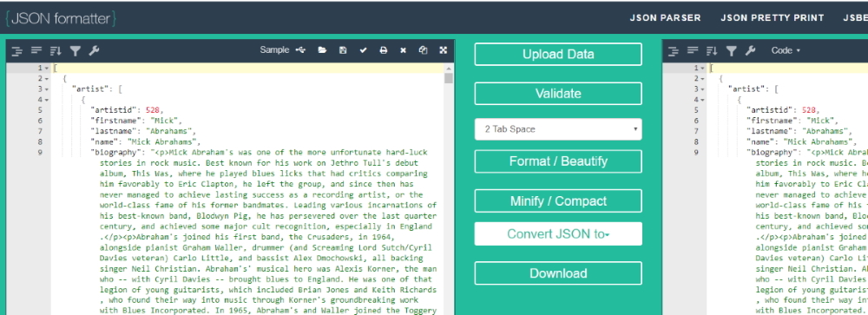The width and height of the screenshot is (868, 315).
Task: Click the format JSON icon in left editor
Action: click(x=17, y=51)
